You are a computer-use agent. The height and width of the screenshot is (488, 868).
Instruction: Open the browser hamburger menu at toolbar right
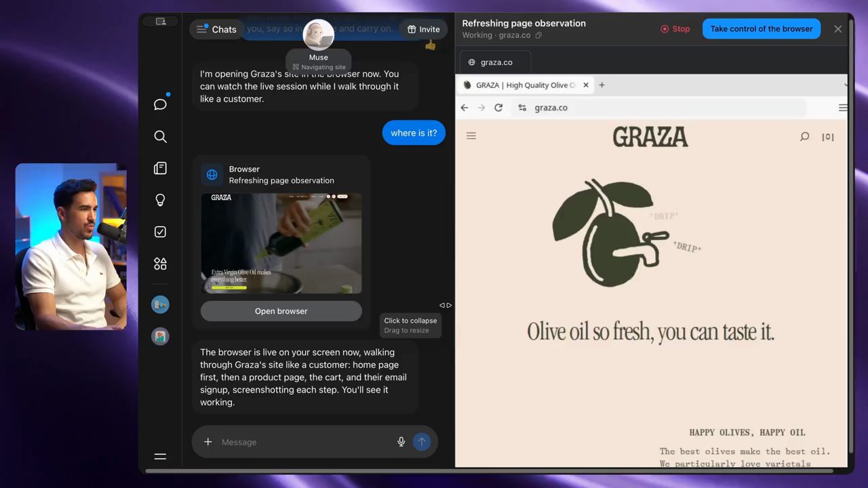click(843, 108)
